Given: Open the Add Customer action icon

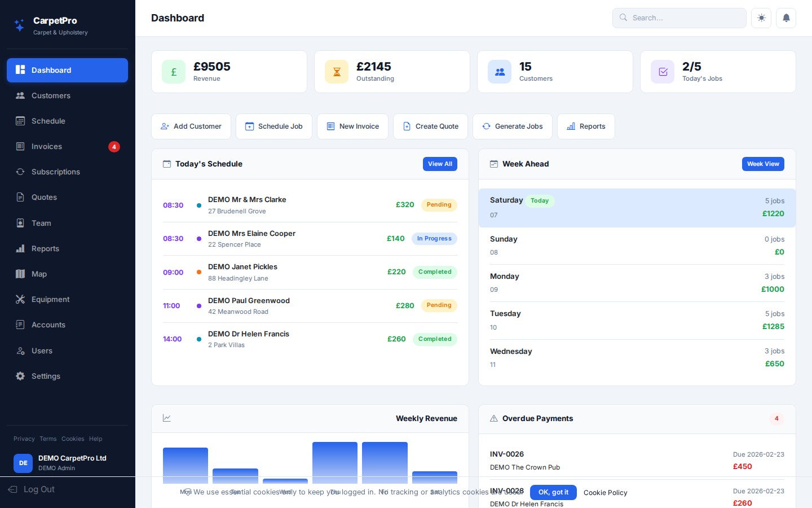Looking at the screenshot, I should point(165,126).
